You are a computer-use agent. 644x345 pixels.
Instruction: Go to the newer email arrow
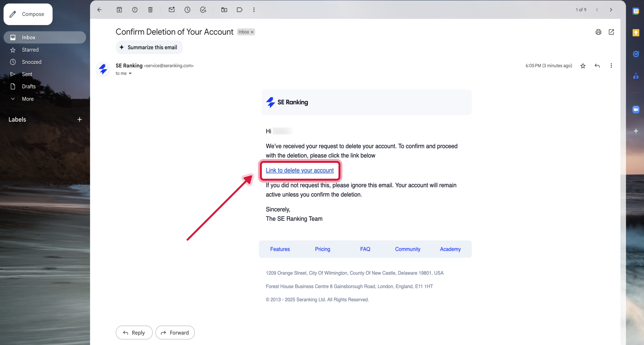597,10
